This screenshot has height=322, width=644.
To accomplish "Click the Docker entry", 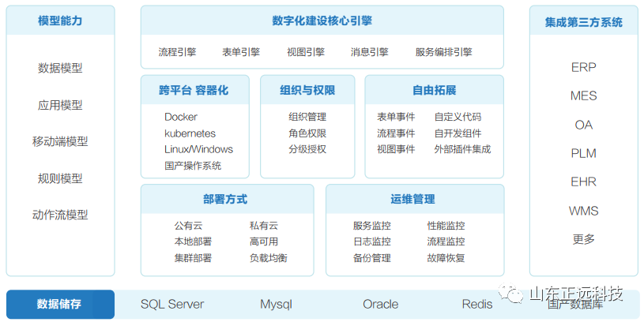I will click(x=181, y=117).
